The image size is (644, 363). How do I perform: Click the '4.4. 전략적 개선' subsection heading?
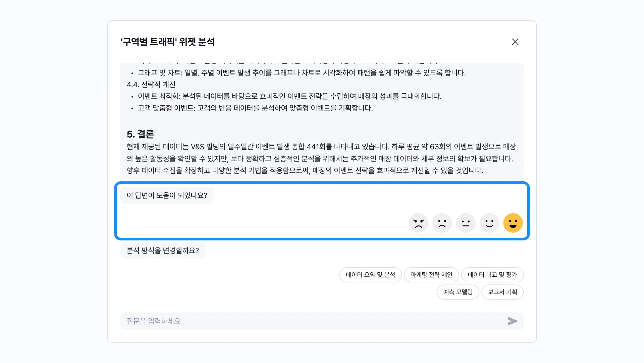point(151,85)
